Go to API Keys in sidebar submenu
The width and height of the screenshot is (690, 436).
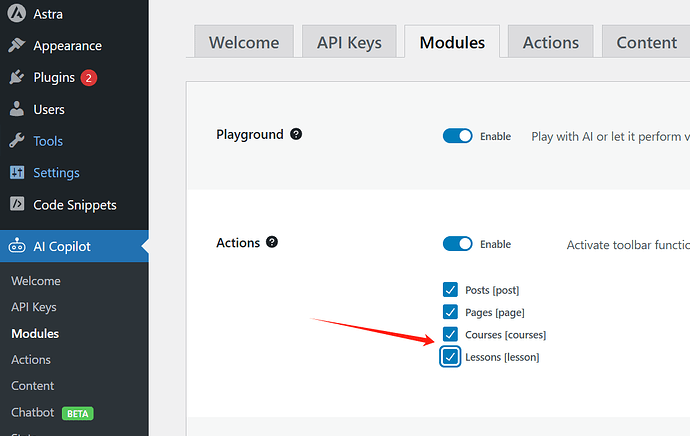click(33, 307)
